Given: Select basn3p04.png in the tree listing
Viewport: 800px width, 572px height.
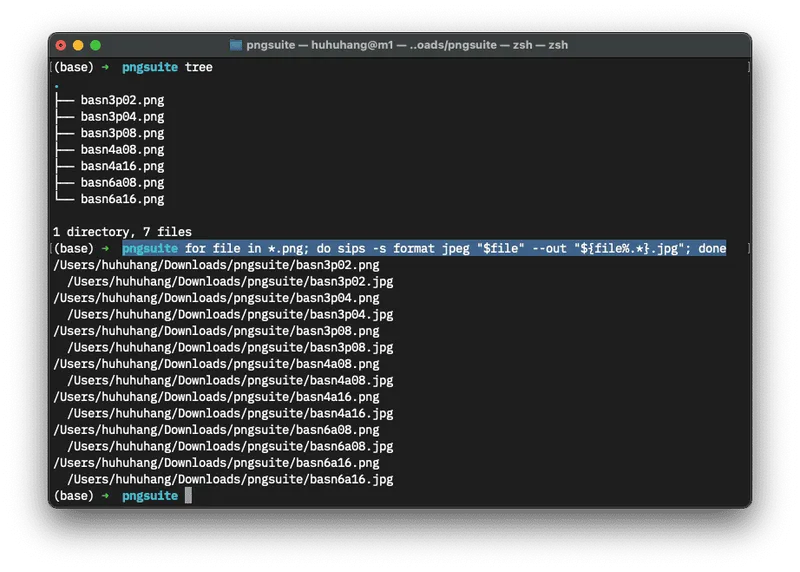Looking at the screenshot, I should click(x=122, y=117).
